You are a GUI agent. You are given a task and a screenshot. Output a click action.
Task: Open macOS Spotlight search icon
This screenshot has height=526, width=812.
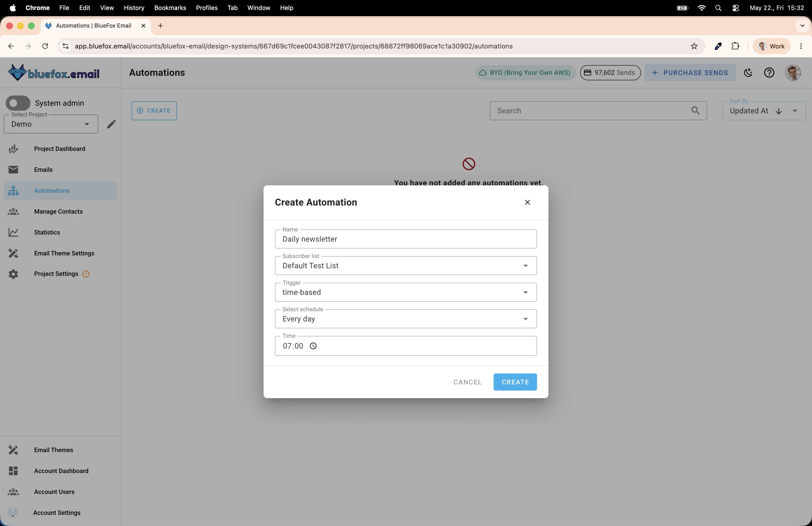(718, 8)
